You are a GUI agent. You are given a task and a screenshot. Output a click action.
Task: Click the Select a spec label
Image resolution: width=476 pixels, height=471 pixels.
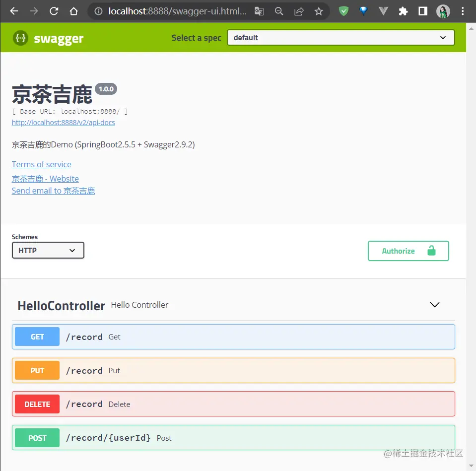point(197,38)
